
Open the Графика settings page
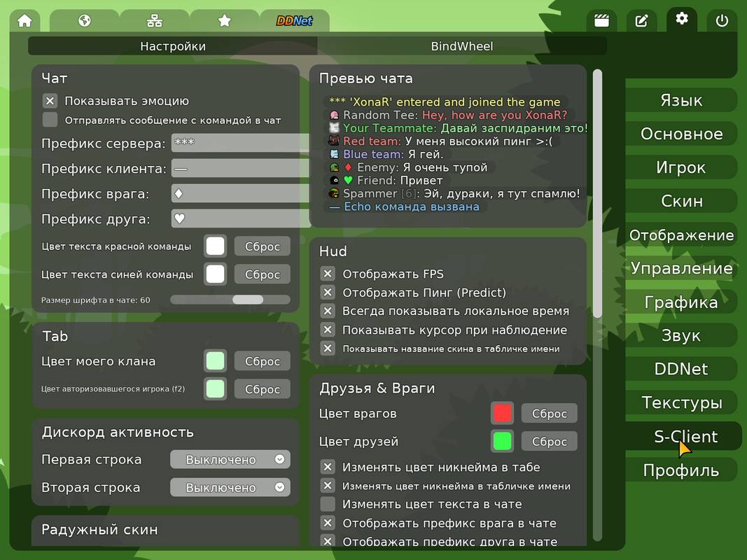(681, 302)
